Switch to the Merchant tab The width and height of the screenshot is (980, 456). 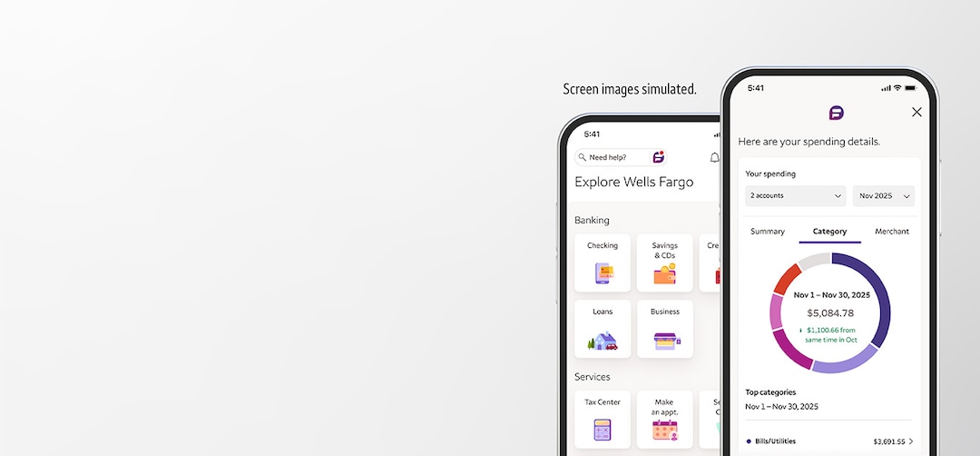tap(891, 232)
